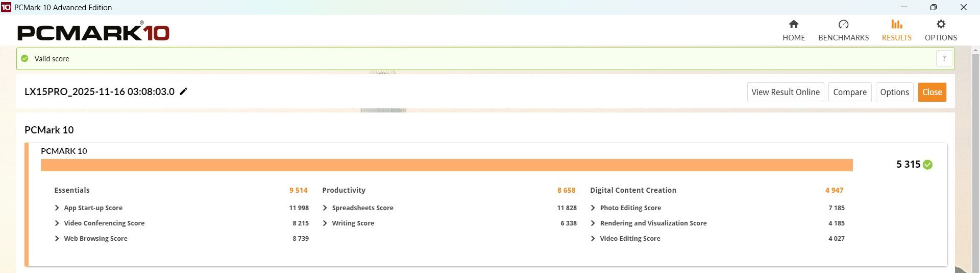Screen dimensions: 980x273
Task: Click the green check beside 5 315 score
Action: tap(928, 165)
